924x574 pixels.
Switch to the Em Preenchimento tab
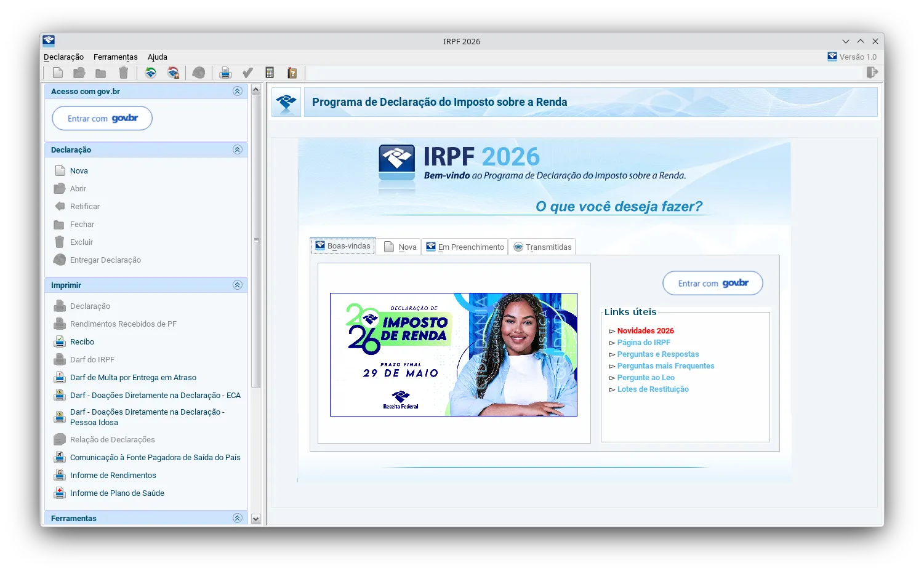coord(465,247)
